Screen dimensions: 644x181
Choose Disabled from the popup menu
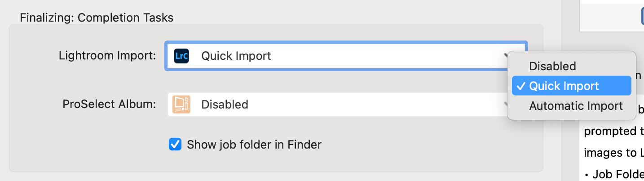click(552, 66)
